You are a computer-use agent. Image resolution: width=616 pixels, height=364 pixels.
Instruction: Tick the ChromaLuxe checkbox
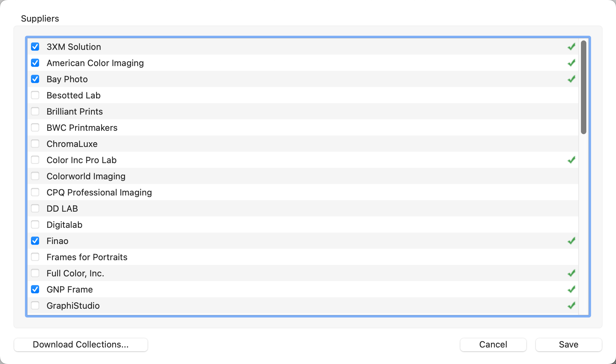pyautogui.click(x=35, y=144)
